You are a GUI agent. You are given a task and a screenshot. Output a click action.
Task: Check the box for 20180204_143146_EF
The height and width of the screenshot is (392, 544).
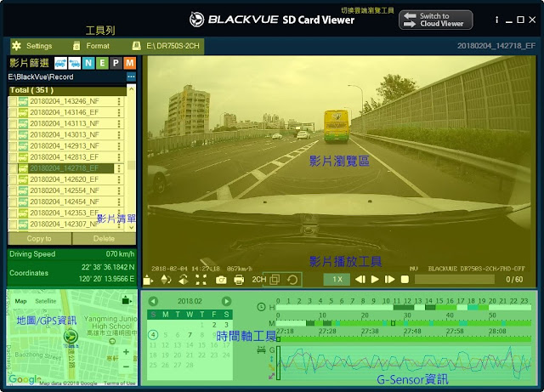coord(13,112)
